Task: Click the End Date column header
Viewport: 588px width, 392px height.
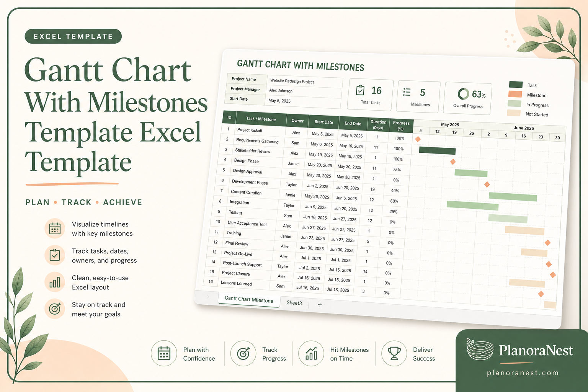Action: (x=353, y=123)
